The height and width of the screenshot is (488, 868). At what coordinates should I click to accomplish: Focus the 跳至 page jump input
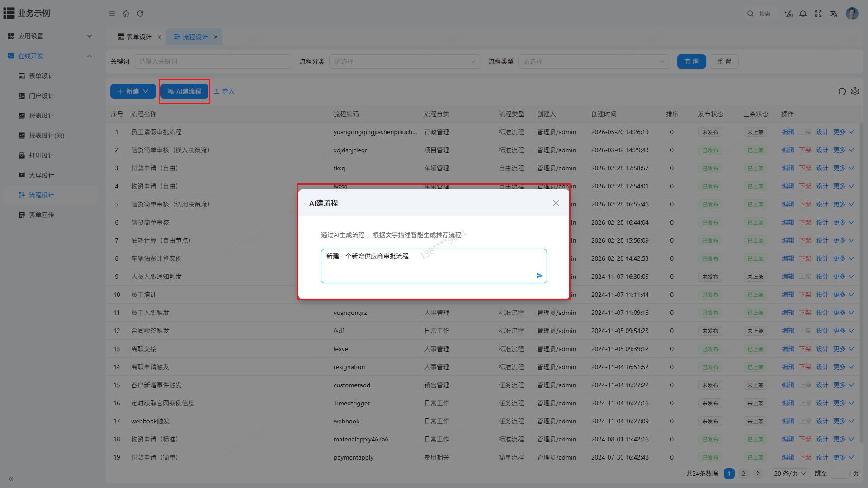840,474
